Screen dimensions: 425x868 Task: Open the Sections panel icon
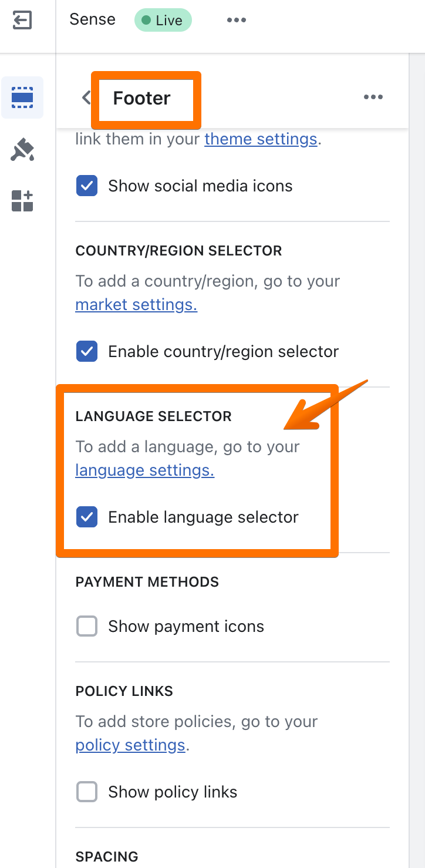point(22,97)
